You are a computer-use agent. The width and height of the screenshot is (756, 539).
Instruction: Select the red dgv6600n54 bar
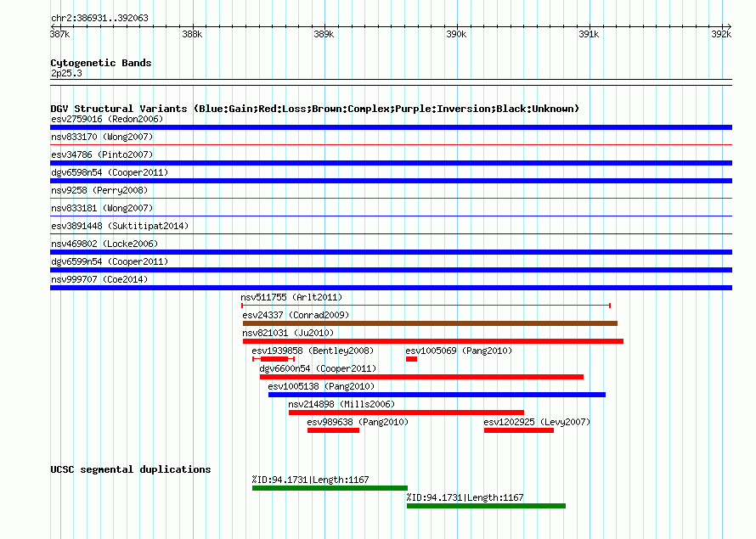421,377
